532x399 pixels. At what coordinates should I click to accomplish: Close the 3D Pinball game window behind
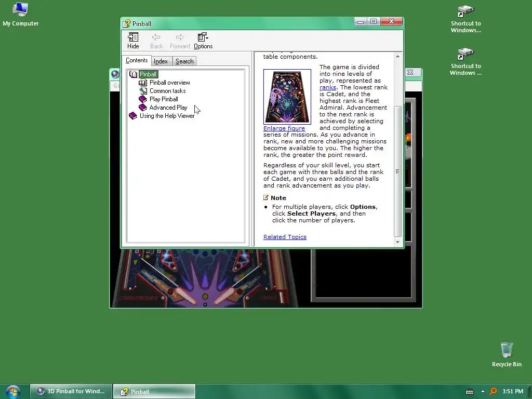(410, 72)
